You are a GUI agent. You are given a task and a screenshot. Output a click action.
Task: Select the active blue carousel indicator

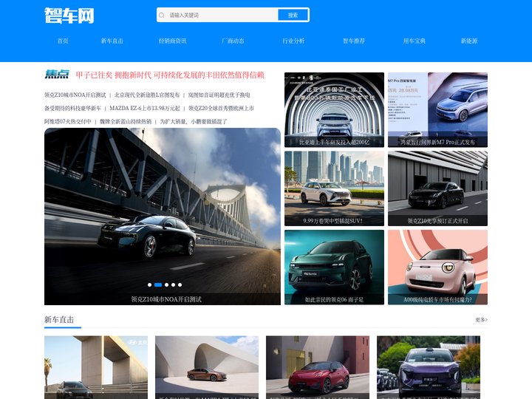pyautogui.click(x=158, y=284)
